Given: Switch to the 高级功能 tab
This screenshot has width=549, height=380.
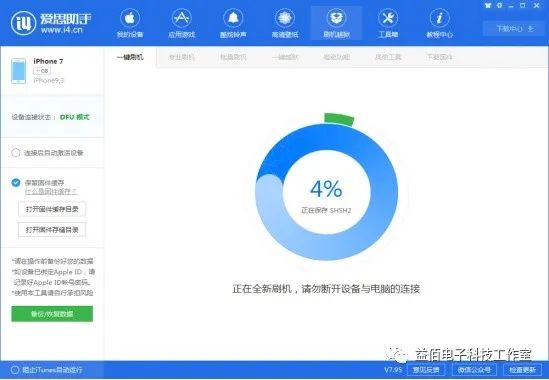Looking at the screenshot, I should pos(336,57).
